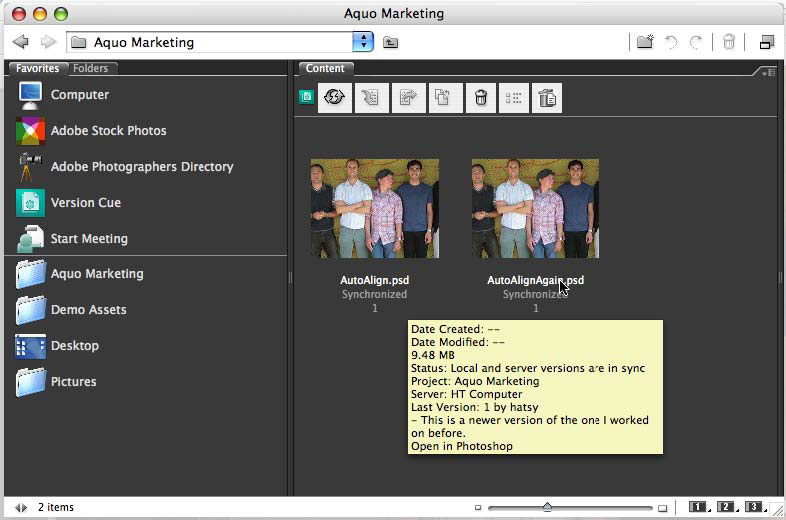Switch to the Favorites tab

37,68
